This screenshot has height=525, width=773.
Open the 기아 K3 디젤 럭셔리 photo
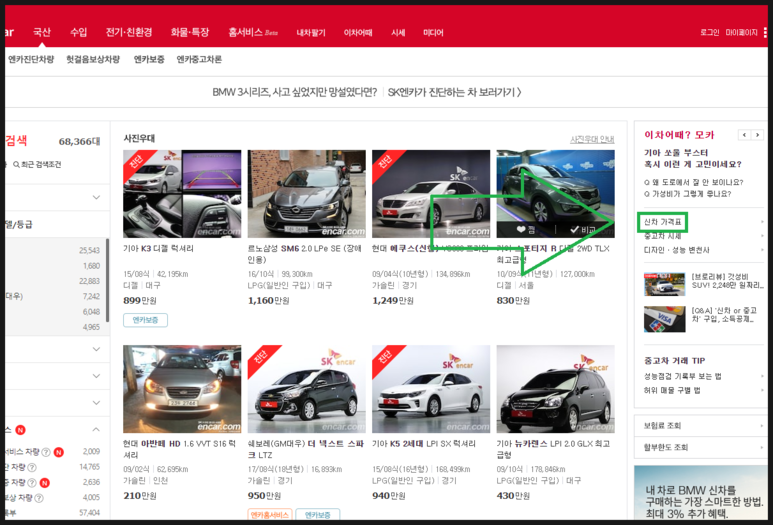(182, 194)
